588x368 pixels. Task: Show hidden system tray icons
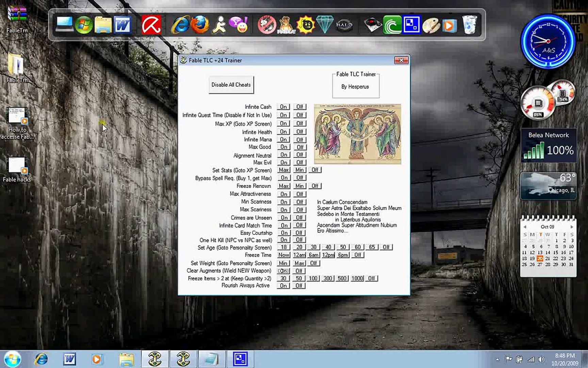pyautogui.click(x=497, y=359)
